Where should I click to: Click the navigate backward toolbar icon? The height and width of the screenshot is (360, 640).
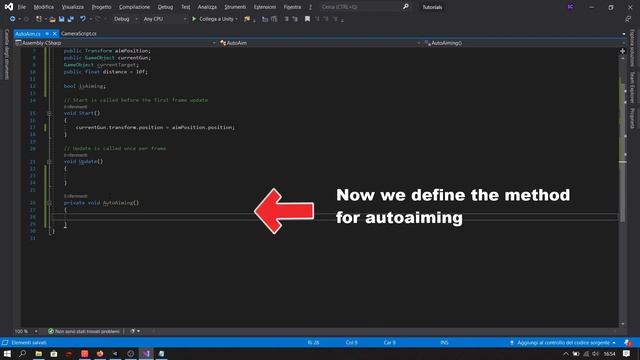click(13, 19)
